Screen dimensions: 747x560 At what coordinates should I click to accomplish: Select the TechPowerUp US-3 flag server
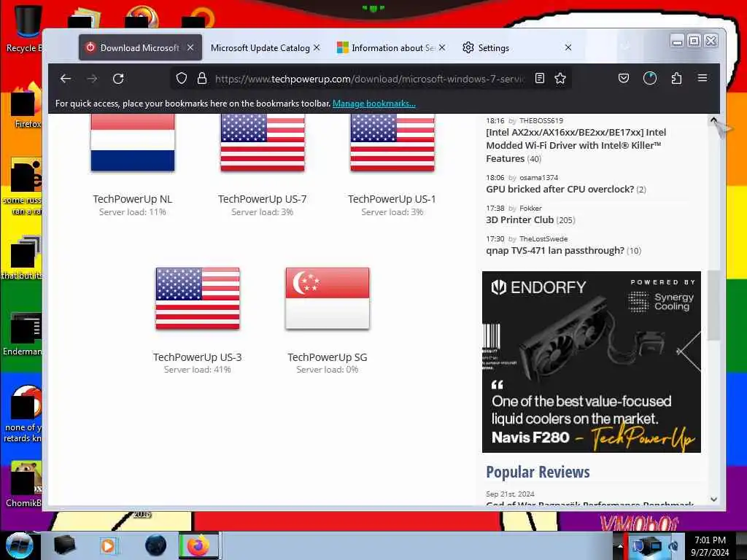point(198,298)
